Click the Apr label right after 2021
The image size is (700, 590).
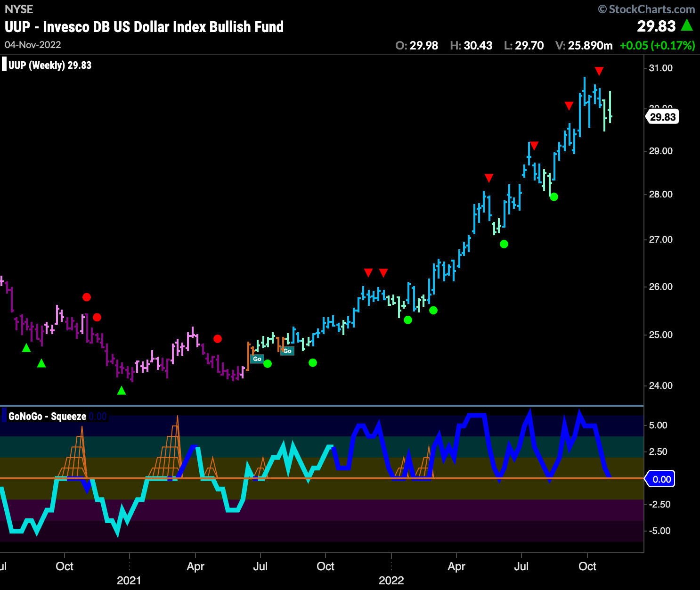click(195, 566)
